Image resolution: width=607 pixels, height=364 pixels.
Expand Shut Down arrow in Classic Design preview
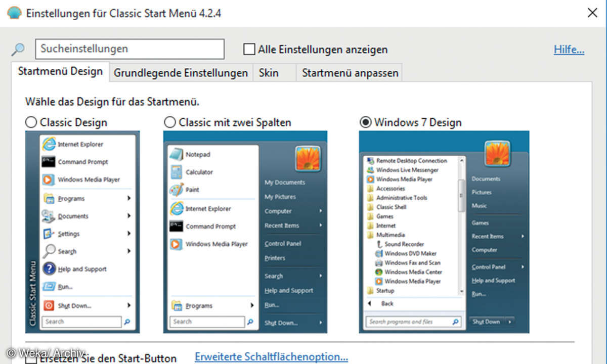(129, 305)
